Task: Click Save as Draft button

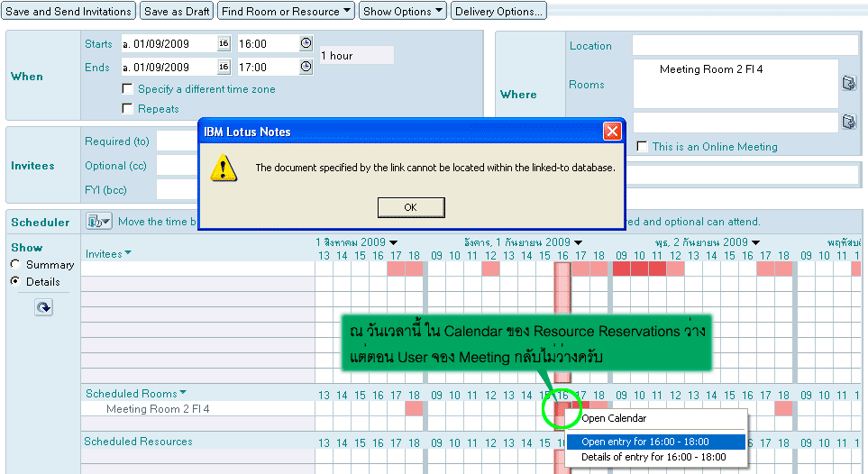Action: coord(177,11)
